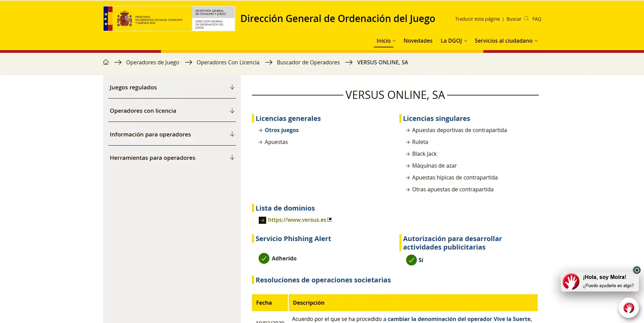This screenshot has height=323, width=644.
Task: Click the green check next to Adherido
Action: (264, 258)
